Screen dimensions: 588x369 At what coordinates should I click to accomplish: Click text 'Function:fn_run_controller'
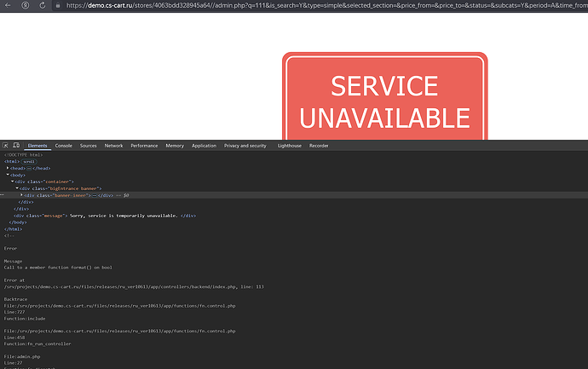tap(37, 343)
